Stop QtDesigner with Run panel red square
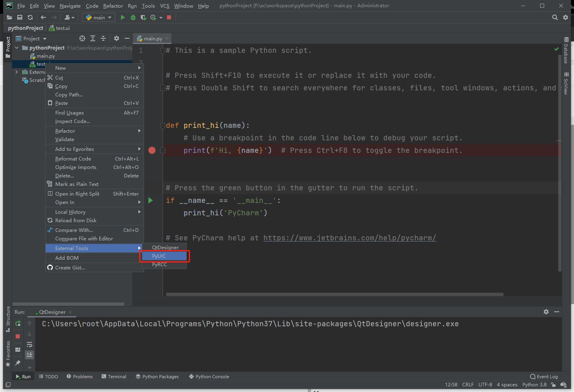The image size is (574, 392). pyautogui.click(x=18, y=336)
